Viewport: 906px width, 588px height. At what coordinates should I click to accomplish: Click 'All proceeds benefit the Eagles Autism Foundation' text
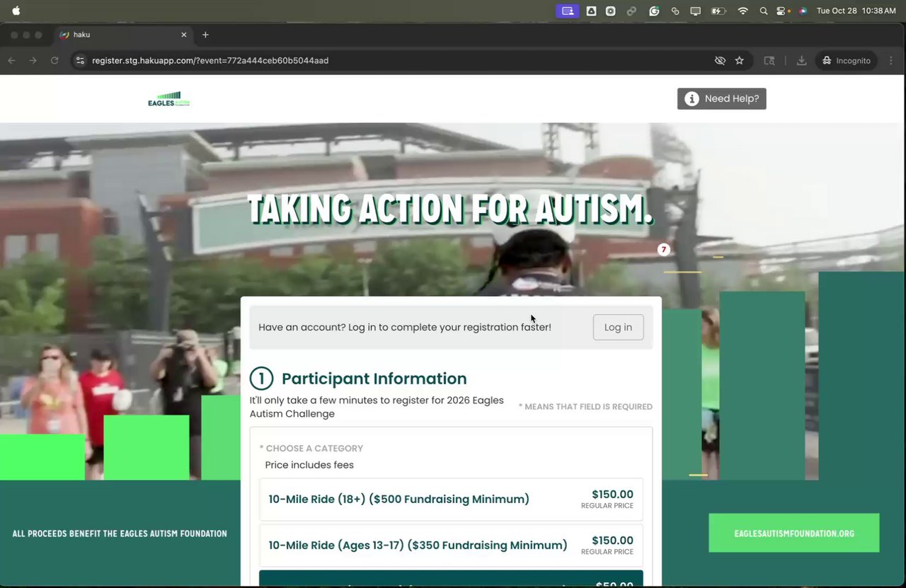click(120, 534)
